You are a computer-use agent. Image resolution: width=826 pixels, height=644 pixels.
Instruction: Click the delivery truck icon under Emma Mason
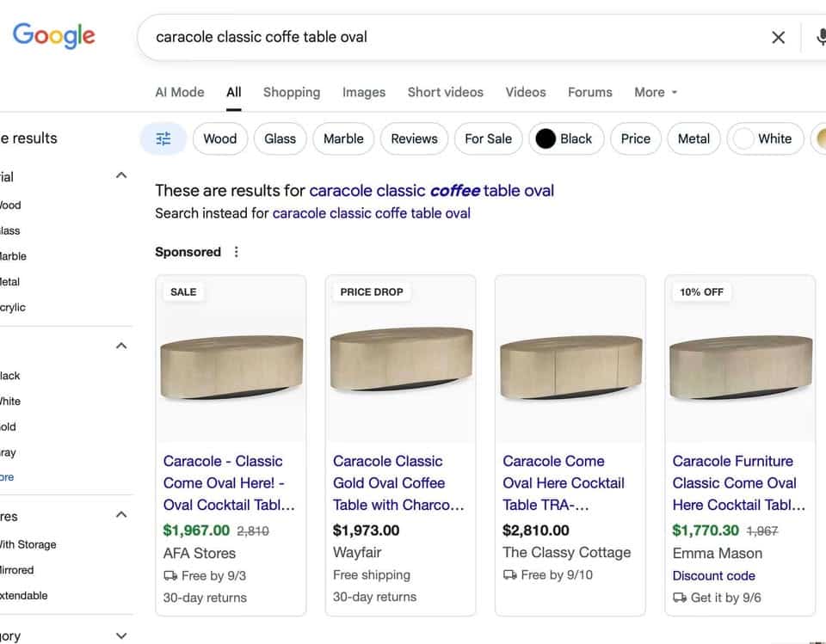680,598
